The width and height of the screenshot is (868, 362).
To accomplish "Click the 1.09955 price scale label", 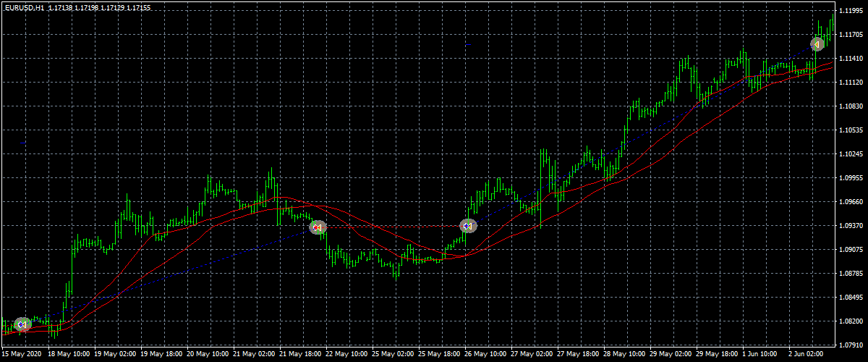I will [851, 178].
